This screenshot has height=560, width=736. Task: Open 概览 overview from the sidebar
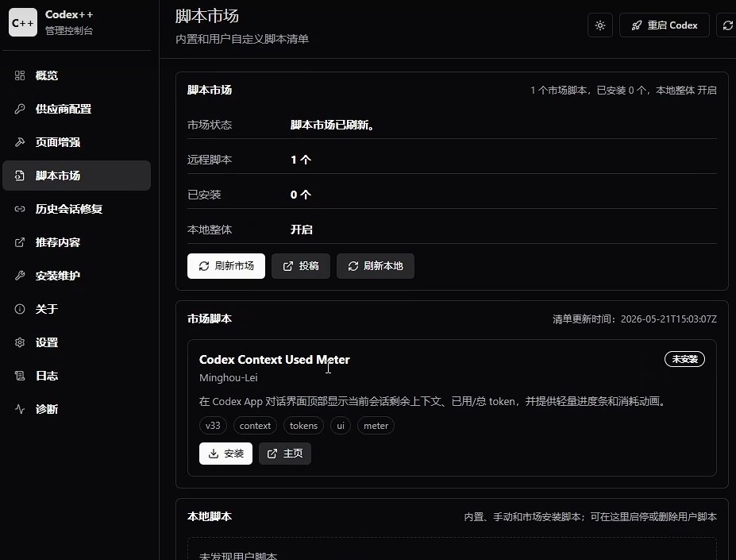76,75
